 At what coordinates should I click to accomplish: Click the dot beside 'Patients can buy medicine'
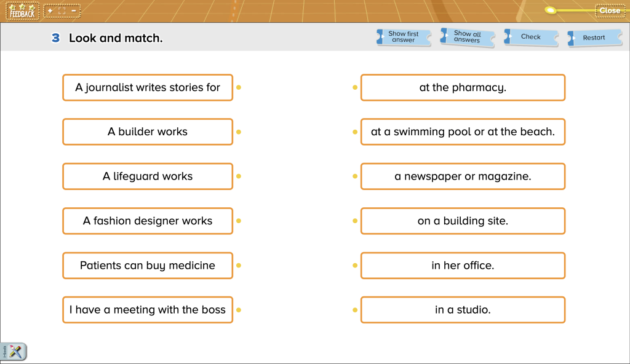[x=239, y=266]
